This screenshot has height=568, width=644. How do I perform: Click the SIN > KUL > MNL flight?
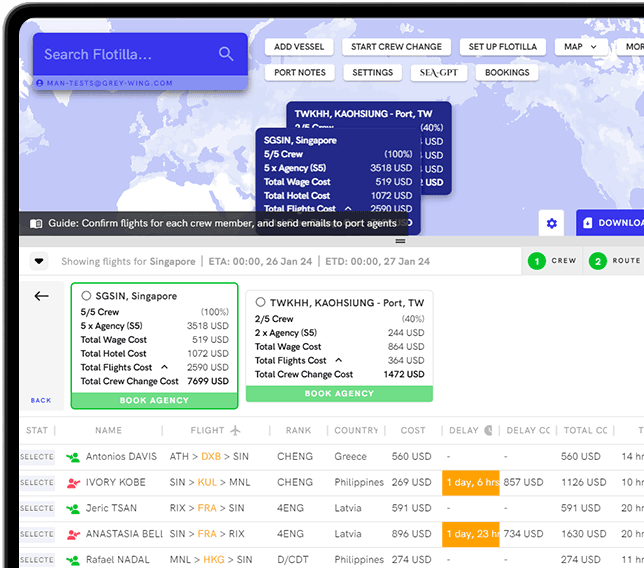coord(210,483)
